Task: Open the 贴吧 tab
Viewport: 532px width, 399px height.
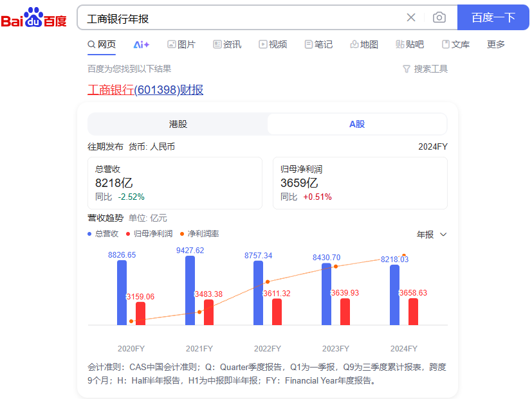Action: click(410, 44)
